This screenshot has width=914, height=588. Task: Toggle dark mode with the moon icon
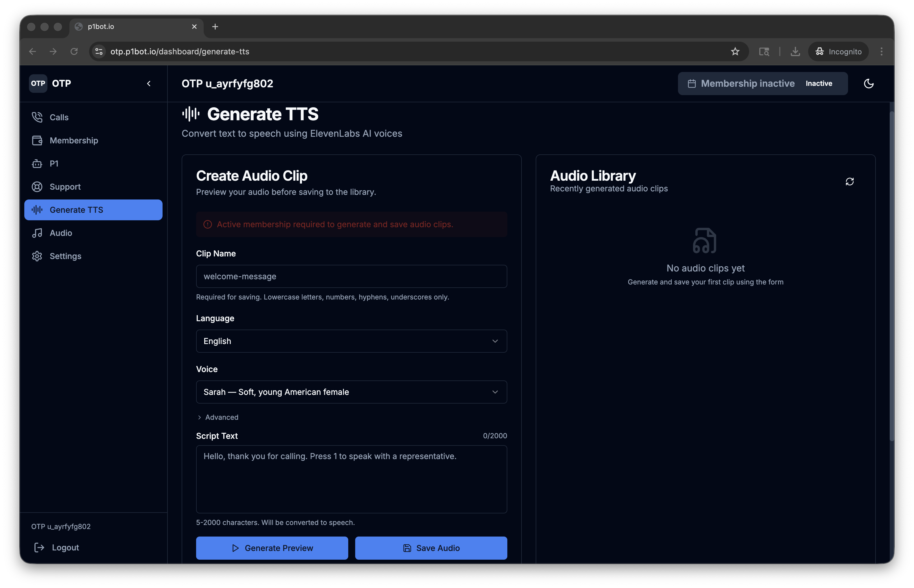pyautogui.click(x=869, y=83)
